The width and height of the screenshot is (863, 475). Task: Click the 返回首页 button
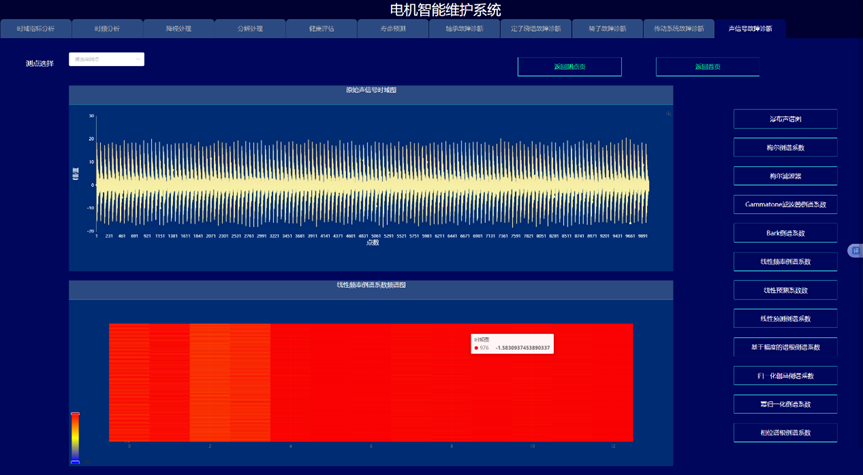tap(707, 67)
